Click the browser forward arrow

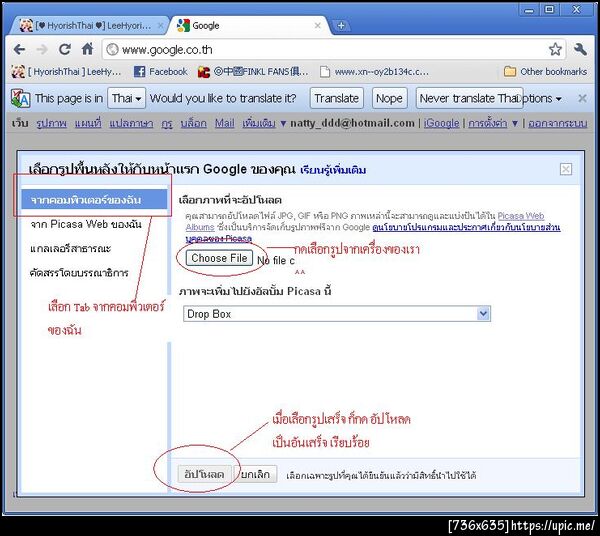click(x=42, y=49)
